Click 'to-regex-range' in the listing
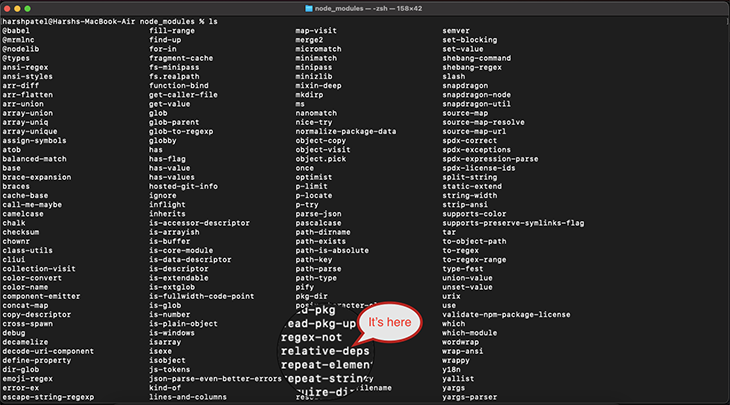The image size is (730, 405). pos(474,260)
